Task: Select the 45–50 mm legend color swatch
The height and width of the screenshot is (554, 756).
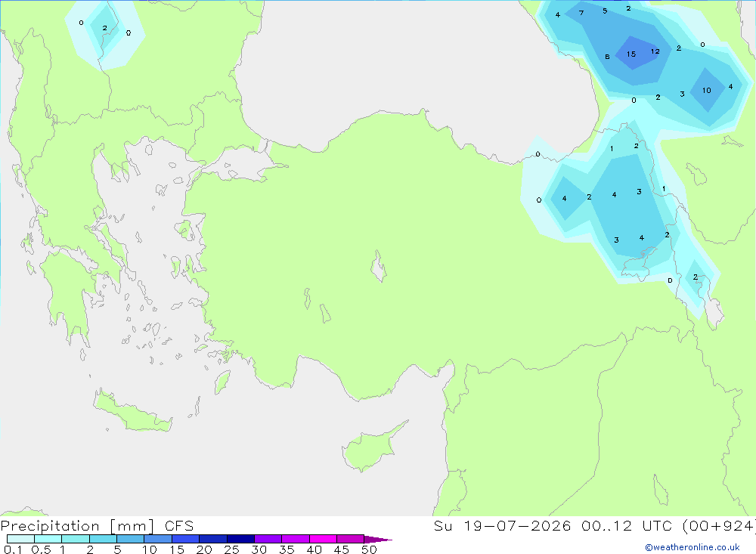Action: (350, 539)
